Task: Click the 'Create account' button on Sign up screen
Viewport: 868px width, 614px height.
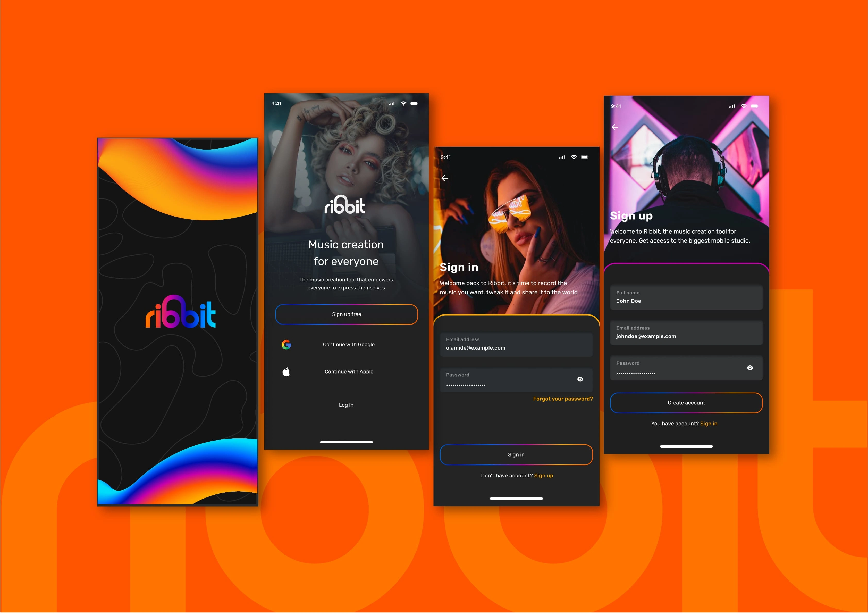Action: pos(686,403)
